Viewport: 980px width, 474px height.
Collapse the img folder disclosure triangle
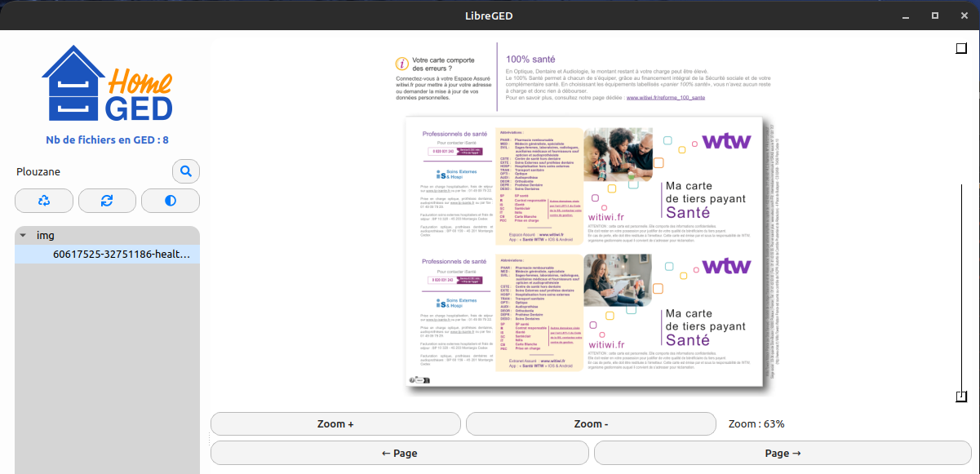[x=23, y=235]
